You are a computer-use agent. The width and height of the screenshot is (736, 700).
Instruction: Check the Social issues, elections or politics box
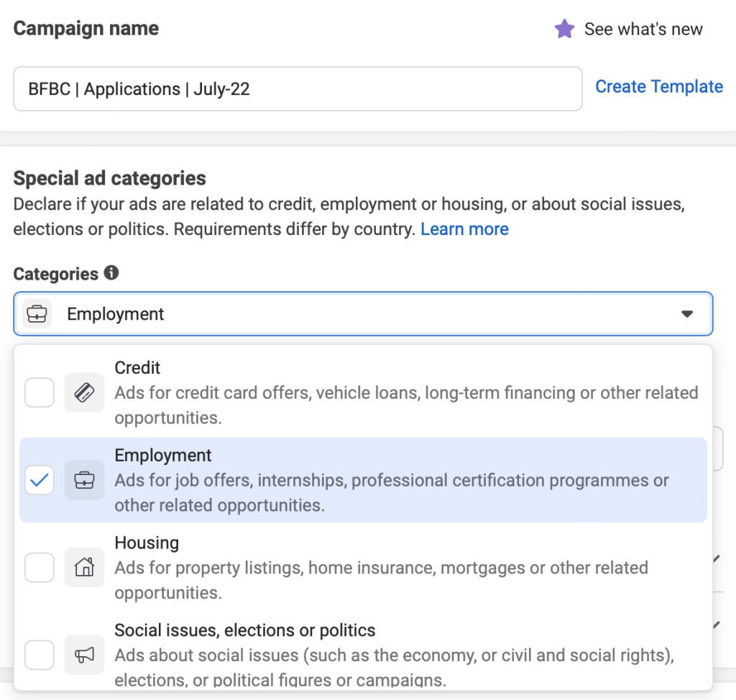click(40, 655)
